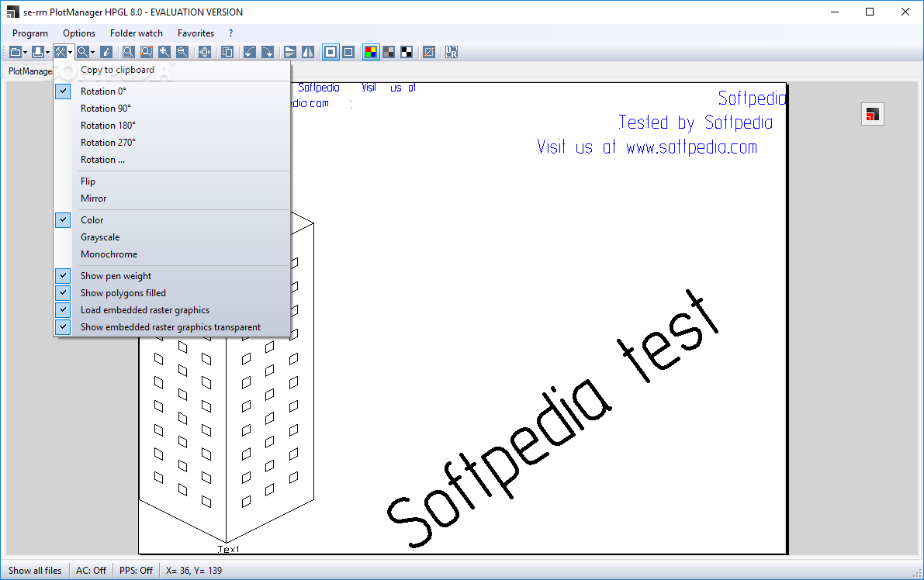Expand the Open file dropdown arrow

tap(26, 53)
